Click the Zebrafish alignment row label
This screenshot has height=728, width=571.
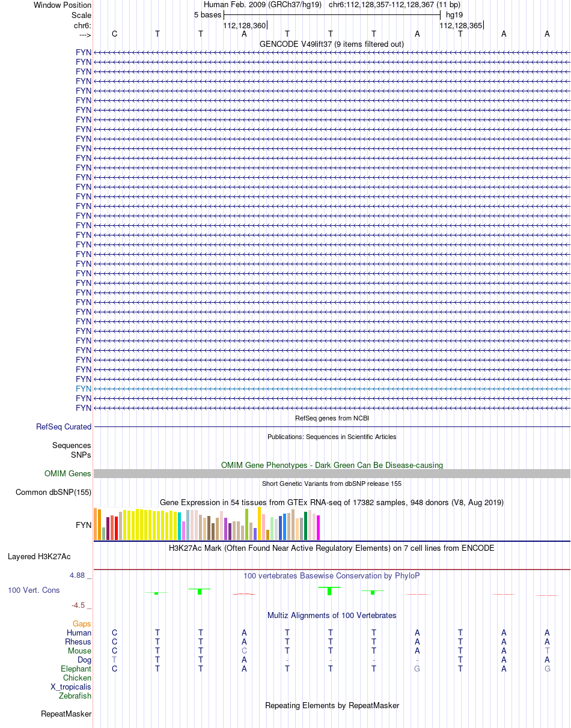75,696
